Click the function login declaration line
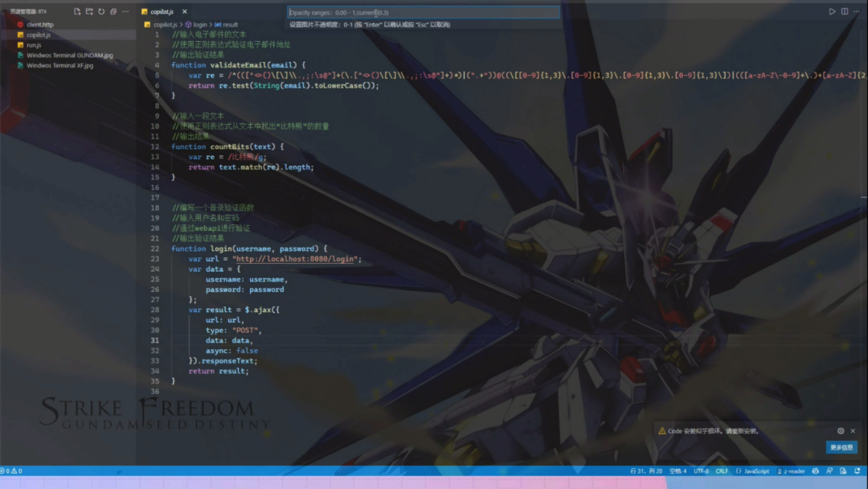Screen dimensions: 868x489 249,249
